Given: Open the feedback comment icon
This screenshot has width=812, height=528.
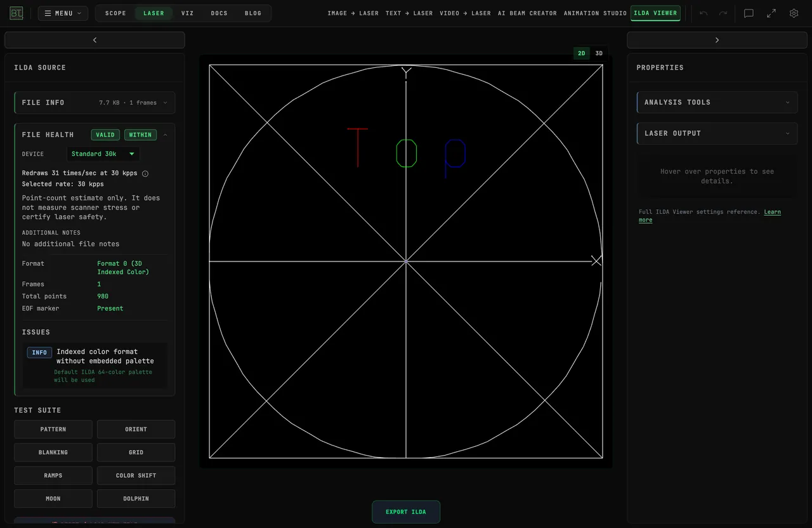Looking at the screenshot, I should pyautogui.click(x=749, y=13).
